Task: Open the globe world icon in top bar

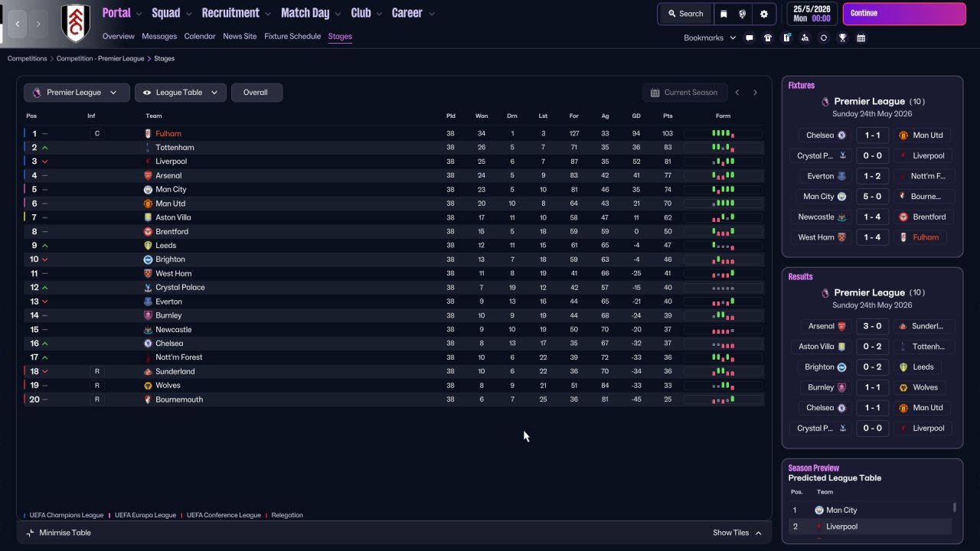Action: point(743,14)
